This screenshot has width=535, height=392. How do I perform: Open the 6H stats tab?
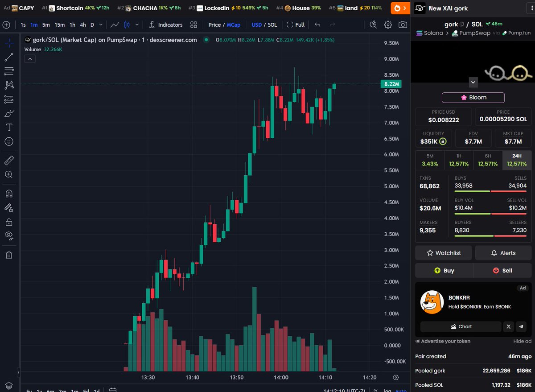[488, 160]
